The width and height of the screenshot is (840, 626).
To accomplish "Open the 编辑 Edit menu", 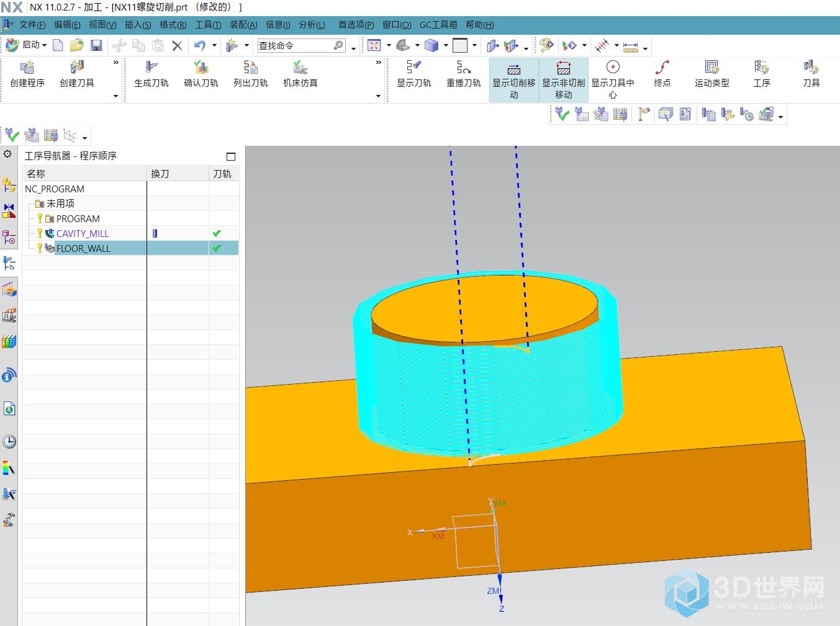I will [x=67, y=25].
